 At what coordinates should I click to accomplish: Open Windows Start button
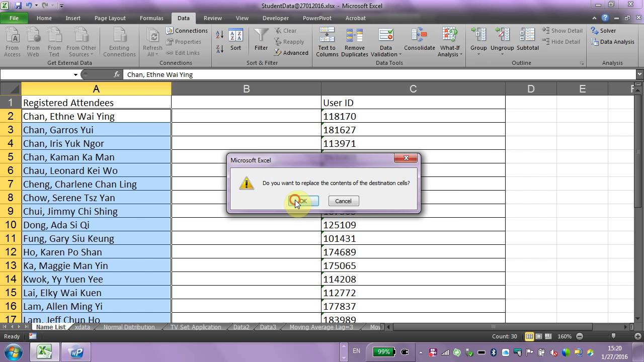[x=14, y=351]
